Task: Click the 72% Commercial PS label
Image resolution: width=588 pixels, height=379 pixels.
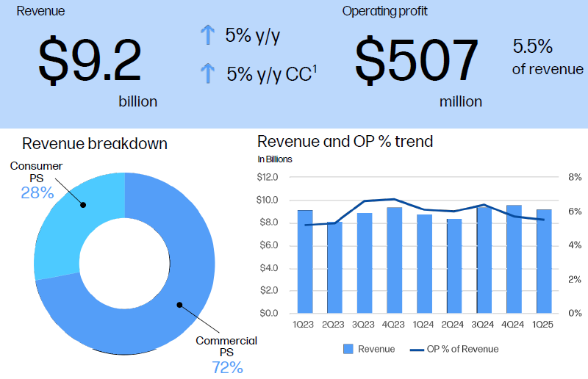Action: pos(227,367)
